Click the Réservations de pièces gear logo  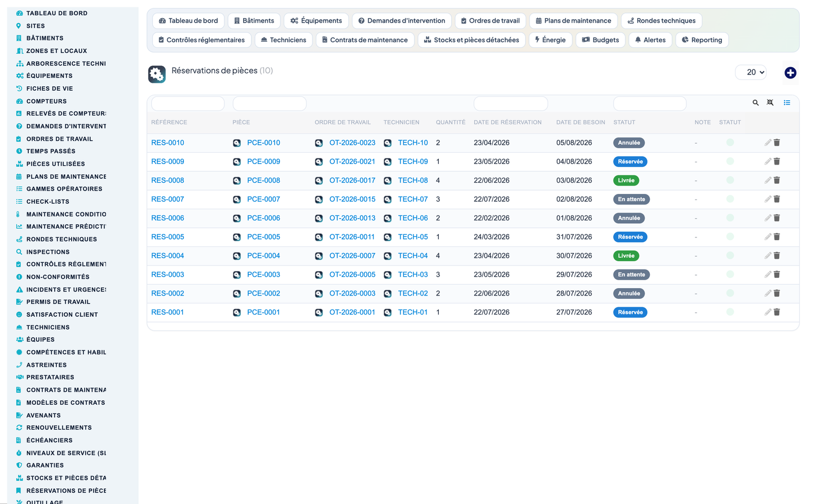pos(157,74)
